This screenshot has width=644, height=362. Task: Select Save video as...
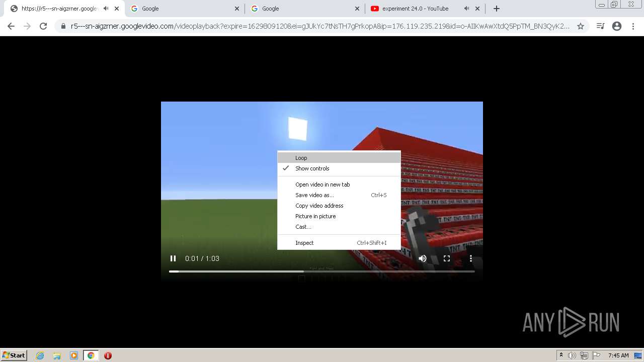[x=339, y=195]
